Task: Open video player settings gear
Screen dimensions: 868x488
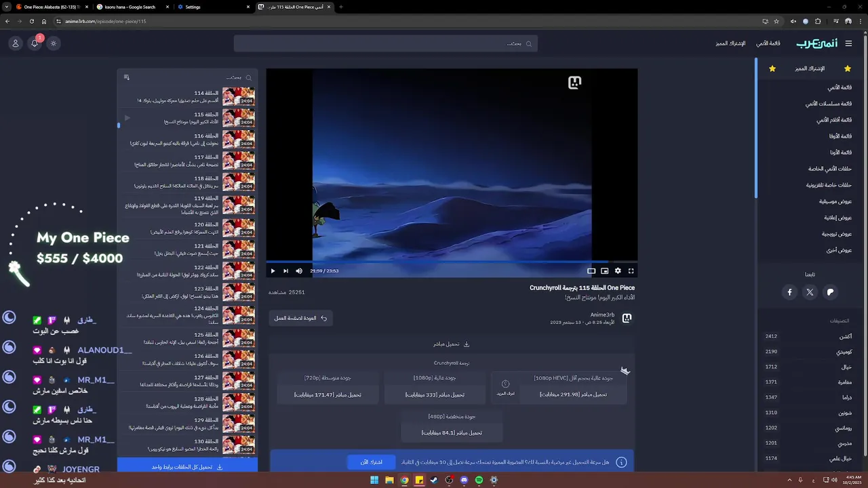Action: click(x=618, y=270)
